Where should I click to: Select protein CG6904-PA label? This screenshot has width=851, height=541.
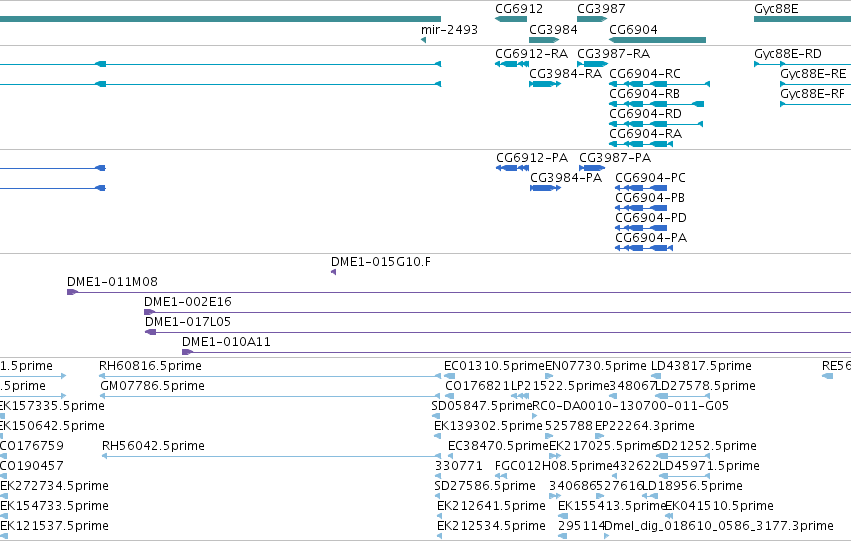(x=651, y=238)
